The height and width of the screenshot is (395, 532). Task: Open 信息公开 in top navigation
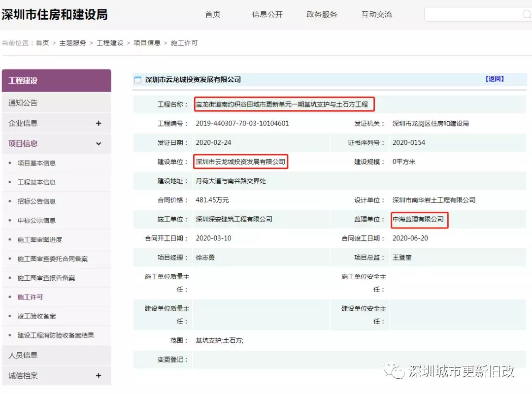tap(267, 14)
